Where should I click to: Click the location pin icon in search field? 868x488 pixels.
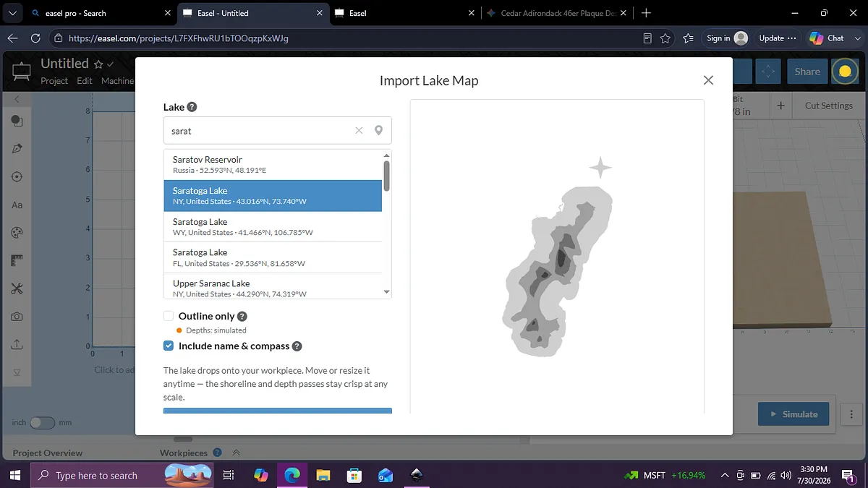point(378,131)
